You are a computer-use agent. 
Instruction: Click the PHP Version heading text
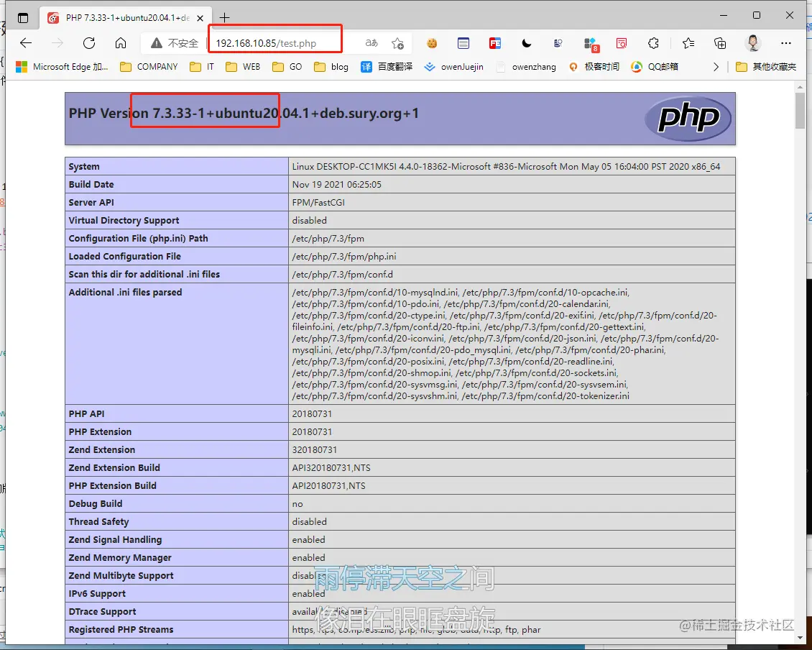click(x=244, y=114)
